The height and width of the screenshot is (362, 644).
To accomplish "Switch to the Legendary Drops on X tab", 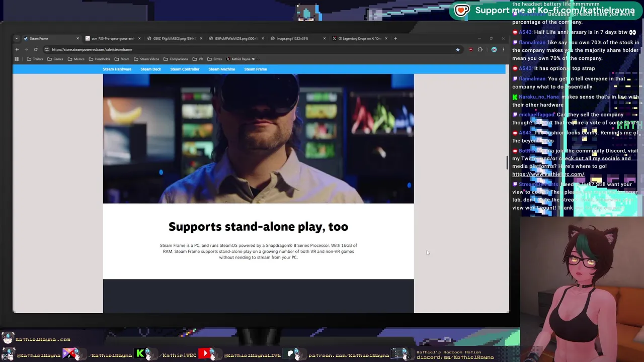I will (x=359, y=38).
